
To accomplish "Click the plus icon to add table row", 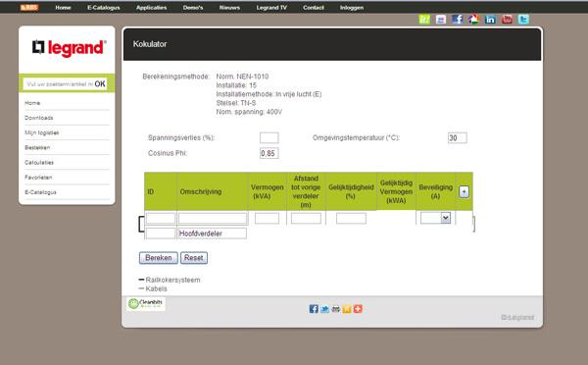I will click(x=464, y=192).
